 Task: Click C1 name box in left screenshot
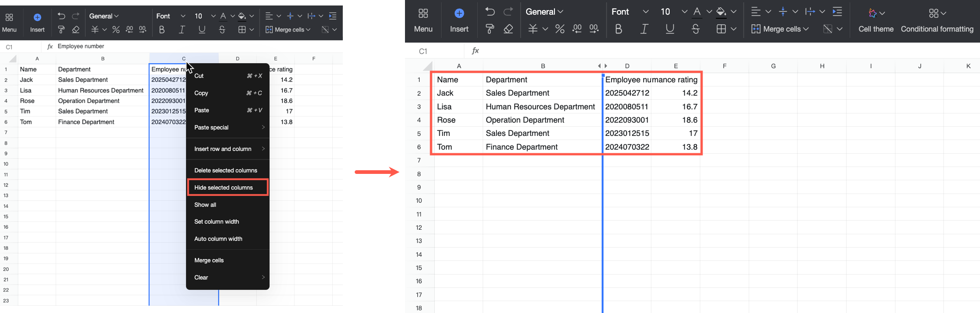pyautogui.click(x=21, y=47)
